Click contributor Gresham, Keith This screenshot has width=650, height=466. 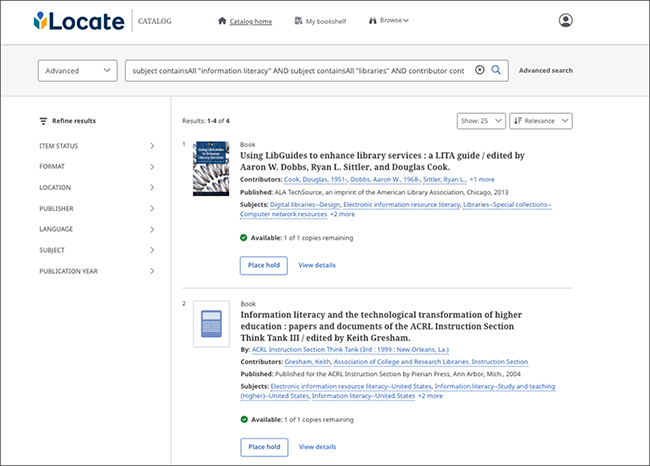tap(308, 362)
